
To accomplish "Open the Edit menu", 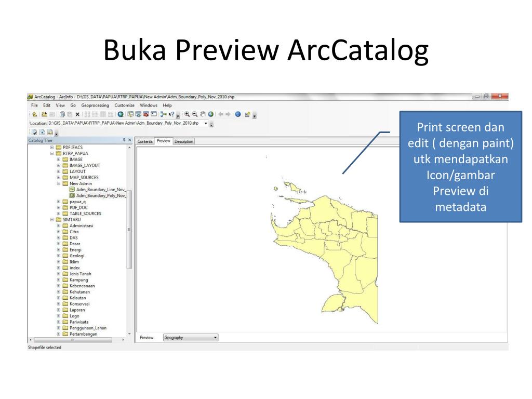I will [x=47, y=105].
